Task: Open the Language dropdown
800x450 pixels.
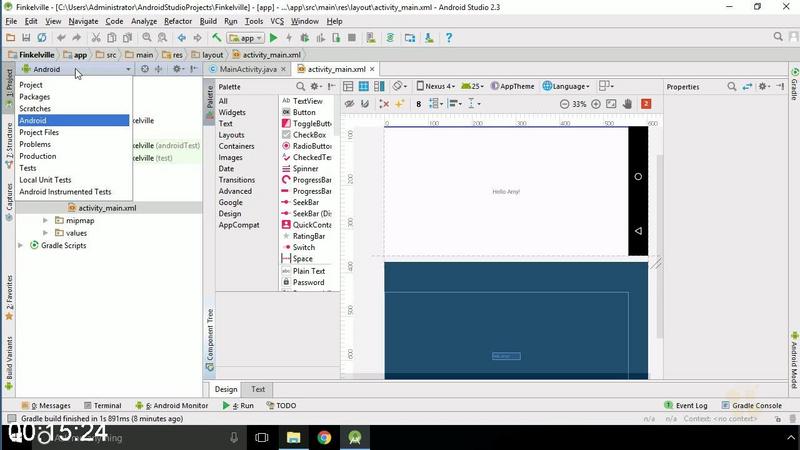Action: coord(566,86)
